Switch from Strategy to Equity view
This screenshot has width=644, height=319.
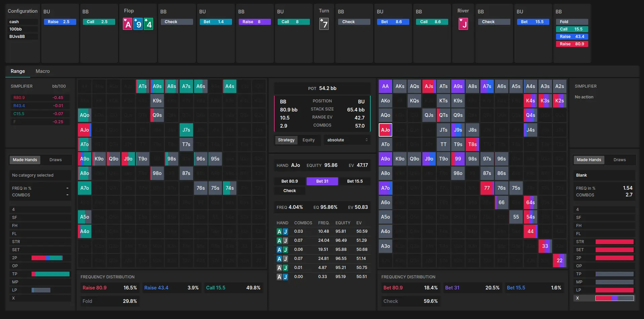(x=309, y=140)
